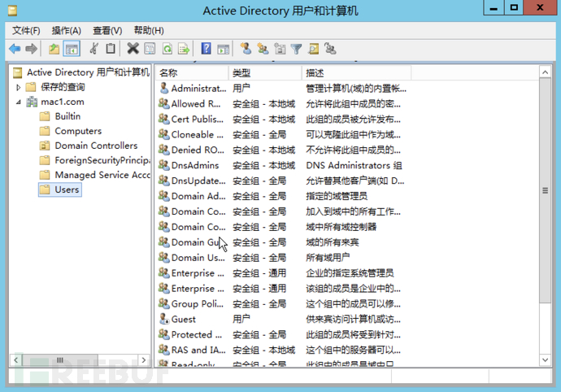
Task: Click the description 企业的指定系统管理员
Action: [x=350, y=273]
